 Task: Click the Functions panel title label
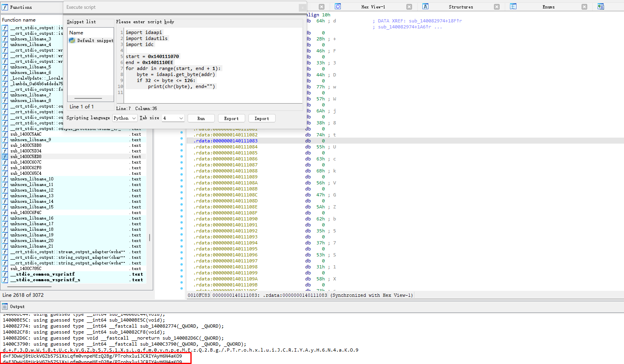click(21, 7)
